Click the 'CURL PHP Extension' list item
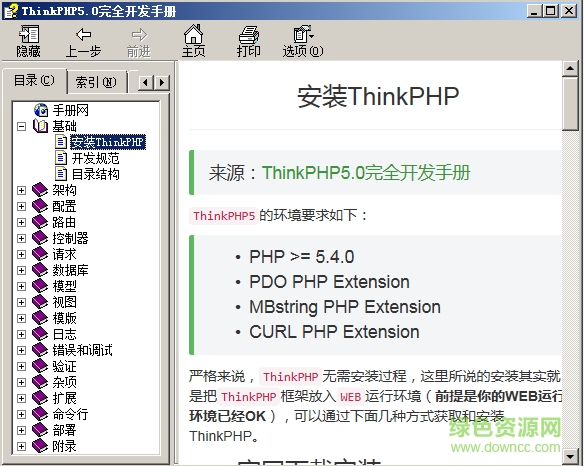584x466 pixels. click(334, 332)
